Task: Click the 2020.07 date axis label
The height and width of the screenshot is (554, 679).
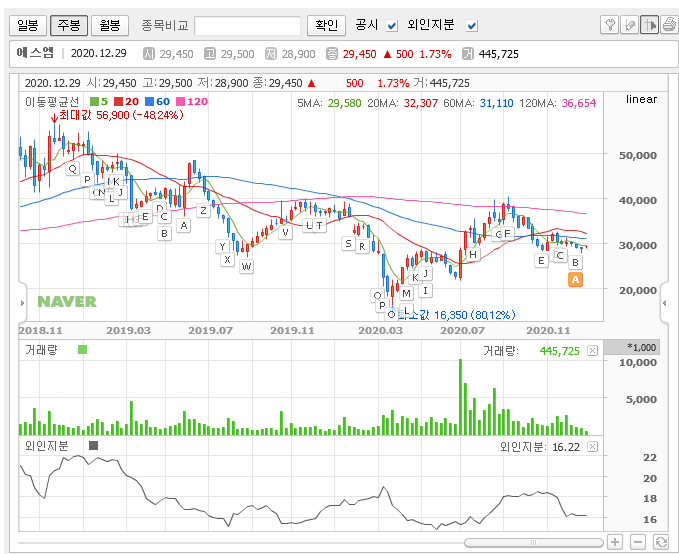Action: click(x=462, y=330)
